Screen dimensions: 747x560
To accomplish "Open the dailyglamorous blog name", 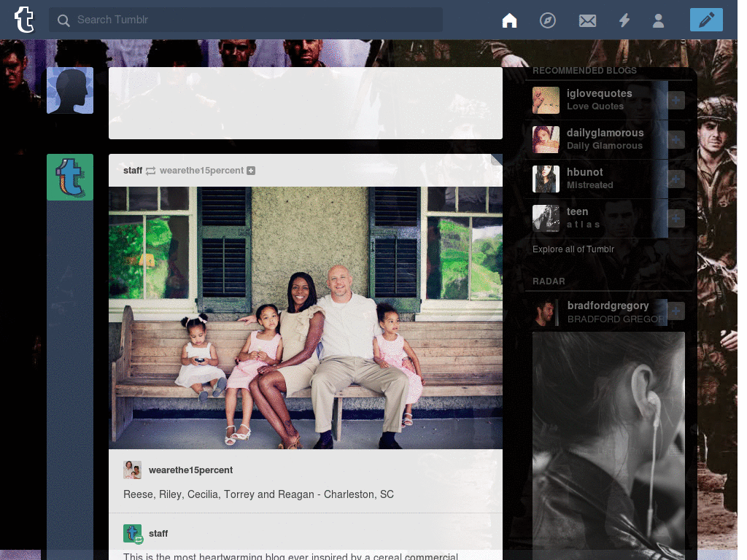I will coord(605,133).
